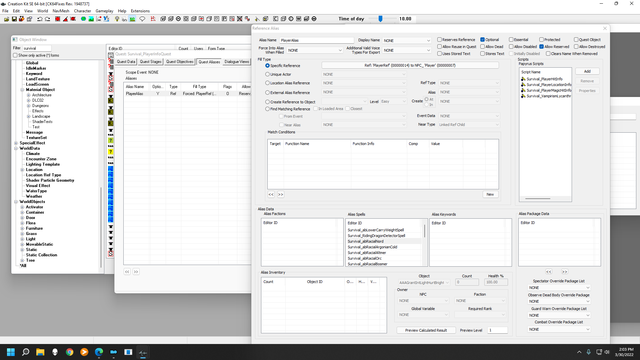Screen dimensions: 640x360
Task: Select Survival_abRacialNord in Alias Spells list
Action: (x=366, y=241)
